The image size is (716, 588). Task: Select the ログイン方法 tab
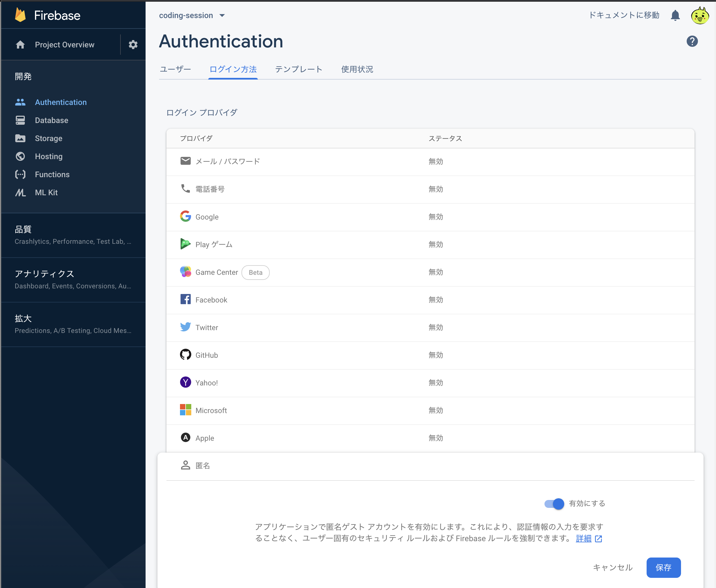pyautogui.click(x=233, y=69)
